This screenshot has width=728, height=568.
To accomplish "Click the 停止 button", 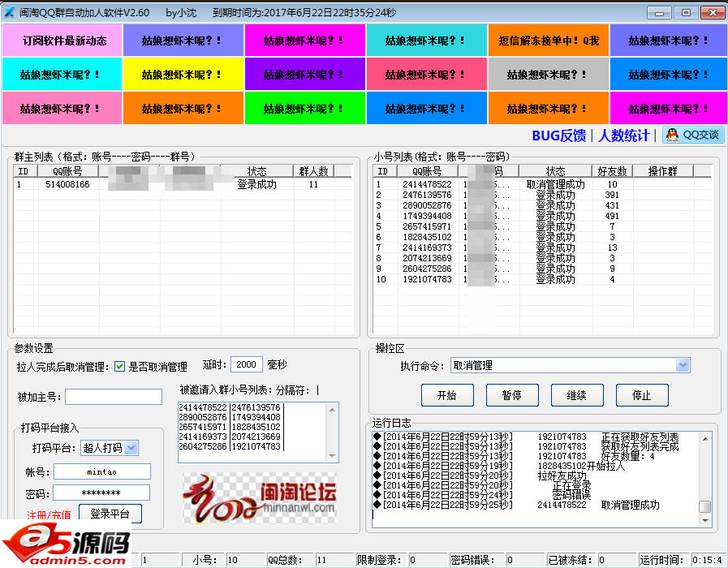I will pos(641,395).
